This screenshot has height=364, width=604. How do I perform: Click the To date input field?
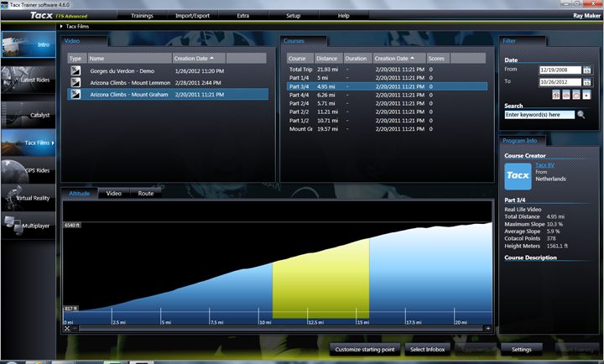click(x=560, y=82)
